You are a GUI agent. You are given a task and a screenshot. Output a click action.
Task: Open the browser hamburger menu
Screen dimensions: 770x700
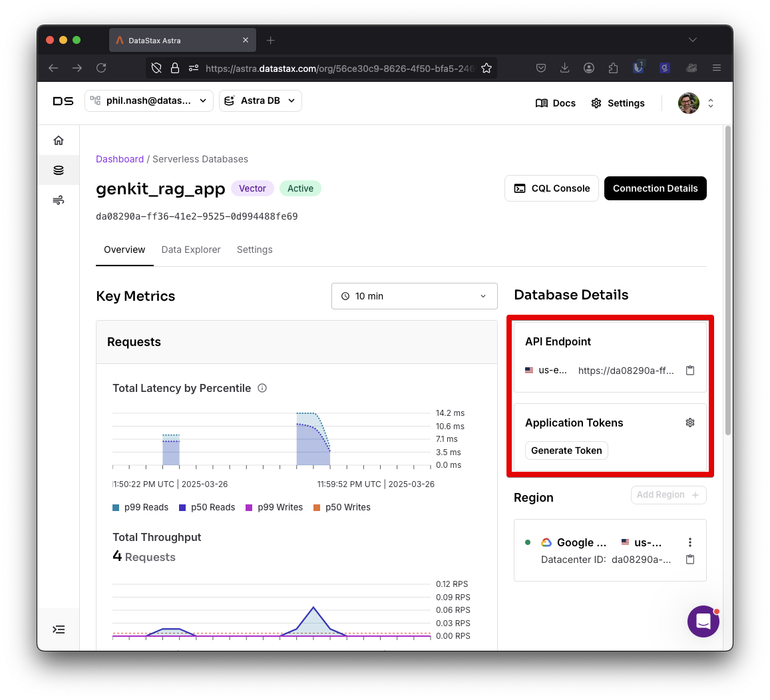(717, 69)
